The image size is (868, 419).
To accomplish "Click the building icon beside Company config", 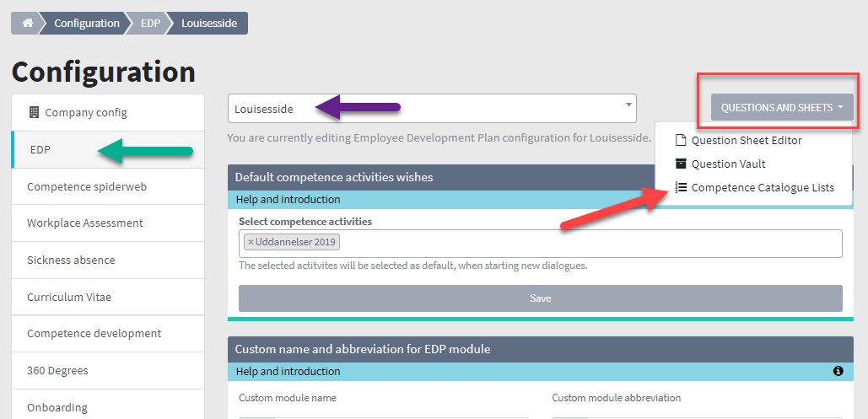I will [35, 112].
